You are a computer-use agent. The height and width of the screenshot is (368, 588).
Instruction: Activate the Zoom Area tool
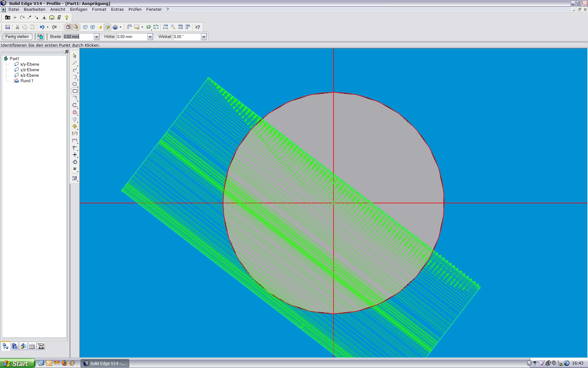[x=166, y=27]
